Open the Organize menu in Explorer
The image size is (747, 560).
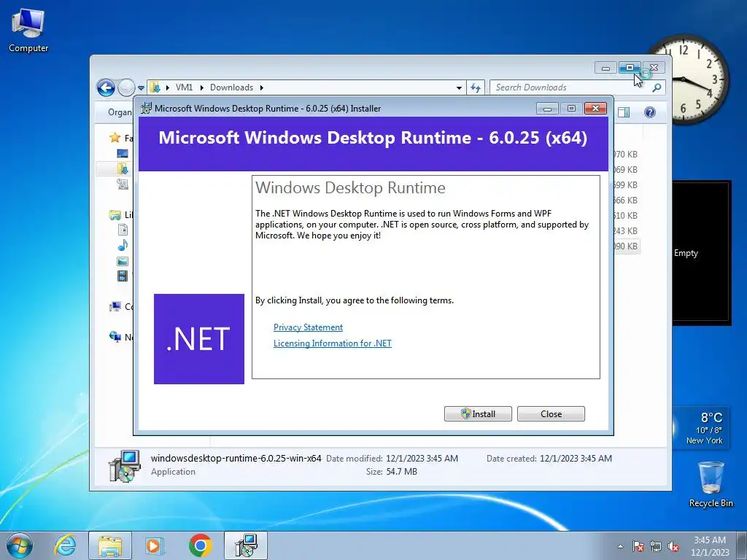point(120,112)
